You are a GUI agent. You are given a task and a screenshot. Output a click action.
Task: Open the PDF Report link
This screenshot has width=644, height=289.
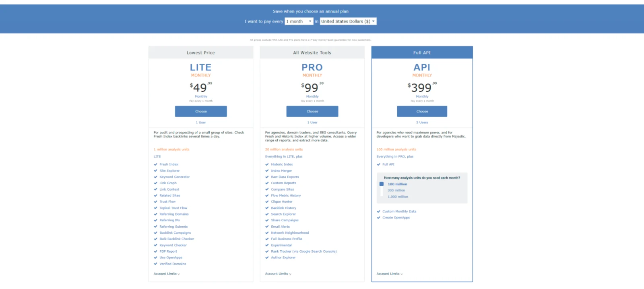(x=168, y=252)
